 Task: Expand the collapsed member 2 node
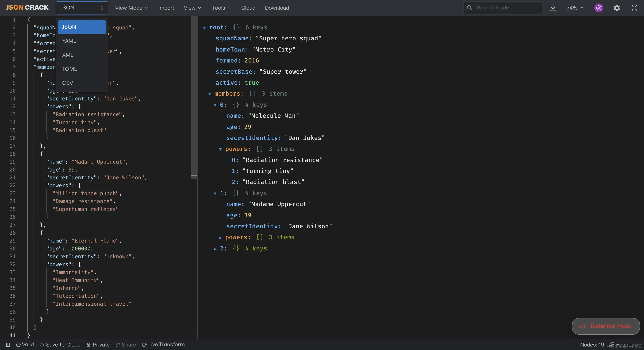215,249
